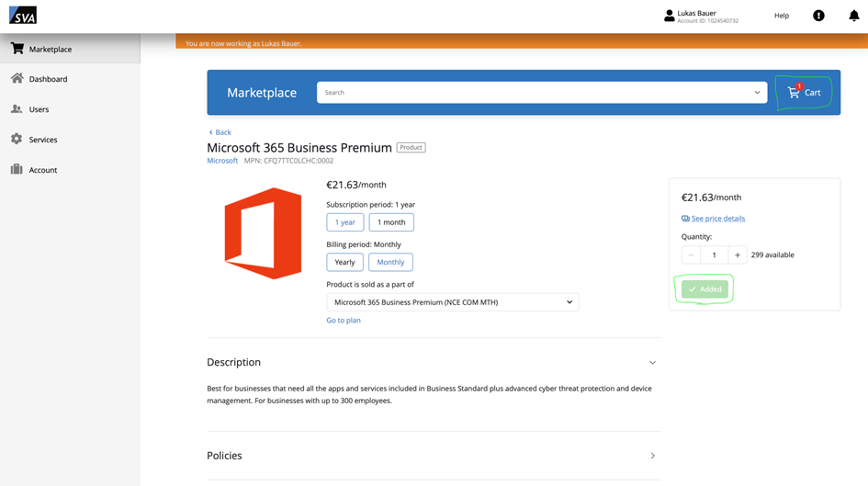Open the notifications bell icon

(853, 16)
